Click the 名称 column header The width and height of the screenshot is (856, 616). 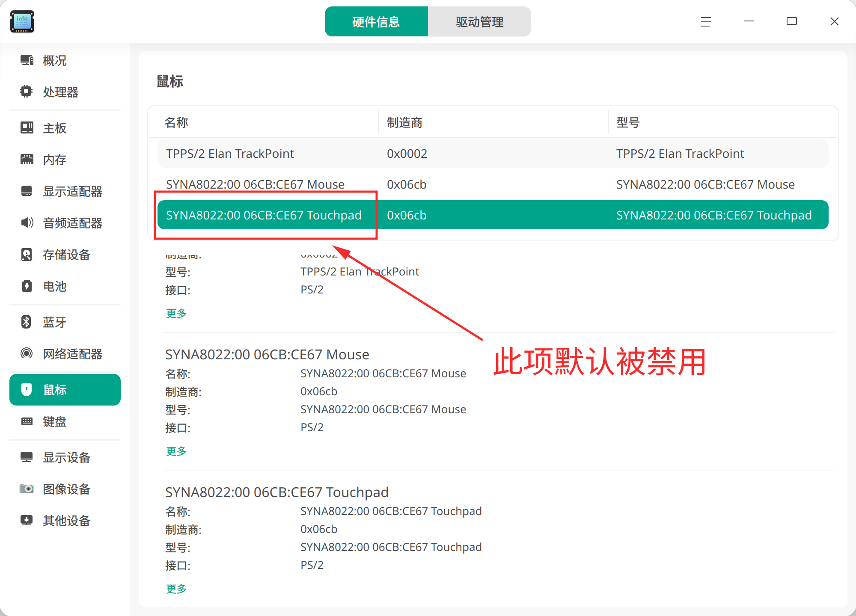click(x=177, y=123)
